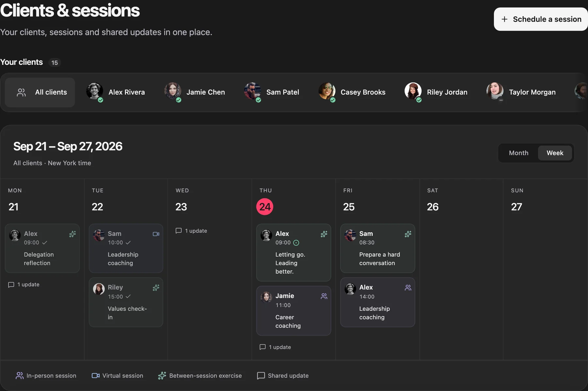Click Riley's avatar on the 15:00 session
Screen dimensions: 588x391
[x=99, y=289]
